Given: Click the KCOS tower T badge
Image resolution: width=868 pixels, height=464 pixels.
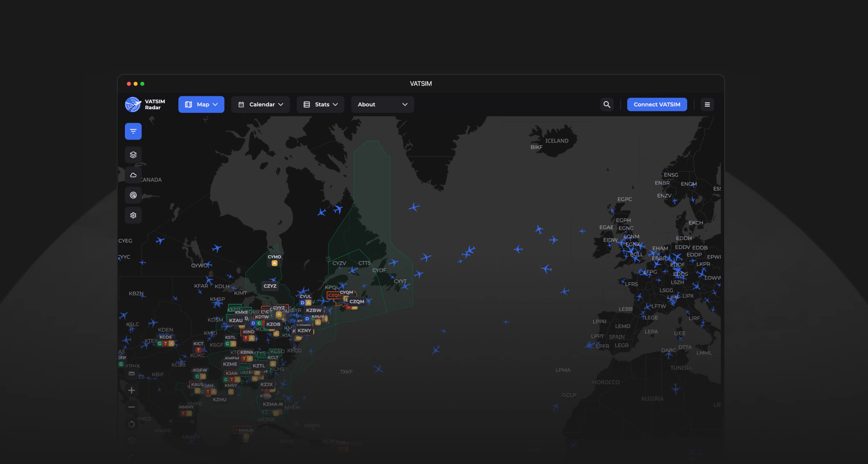Looking at the screenshot, I should (166, 343).
